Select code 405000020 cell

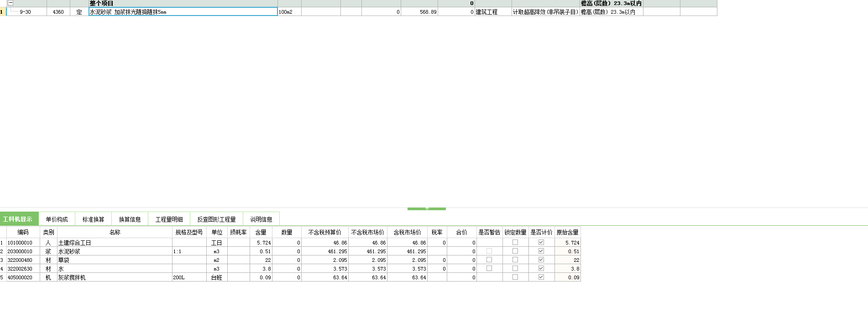(23, 277)
